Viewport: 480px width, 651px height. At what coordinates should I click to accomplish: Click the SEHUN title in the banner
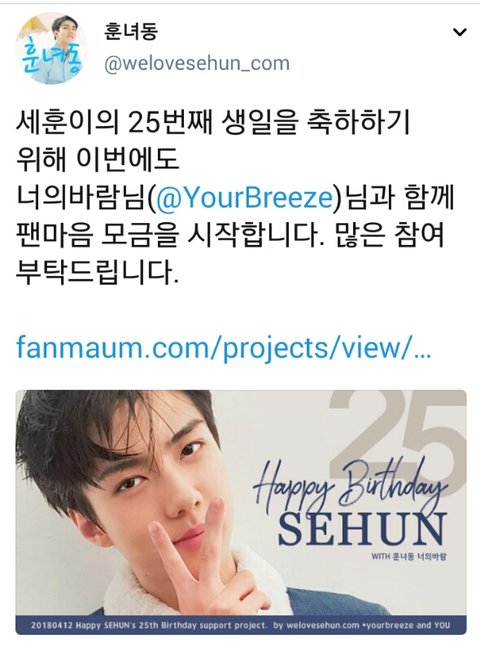click(362, 529)
